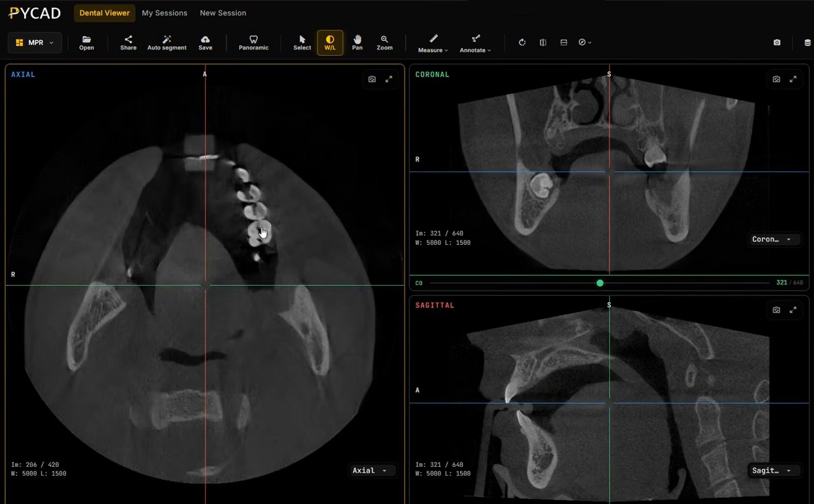814x504 pixels.
Task: Maximize the Sagittal viewport
Action: (793, 310)
